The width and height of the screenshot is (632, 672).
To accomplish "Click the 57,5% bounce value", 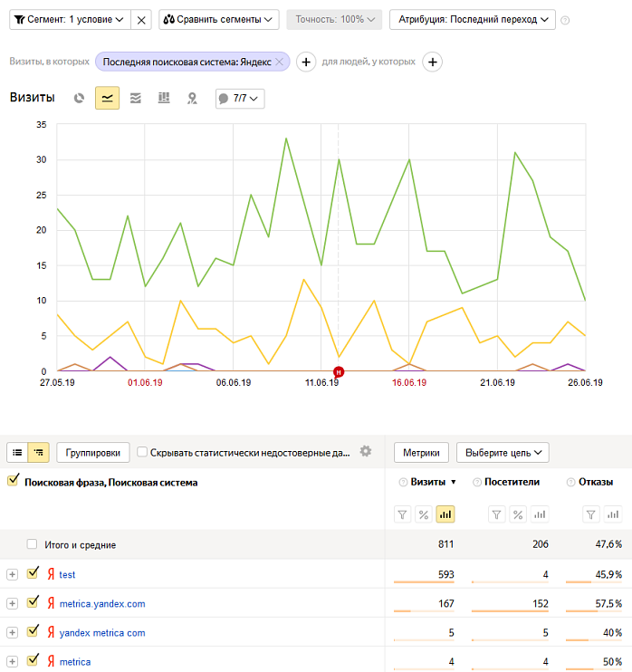I will pos(608,604).
